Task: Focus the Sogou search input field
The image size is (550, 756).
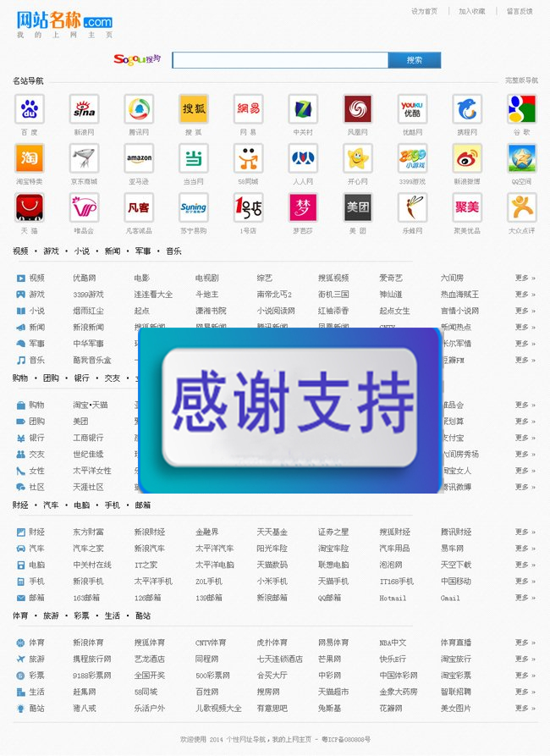Action: [280, 60]
